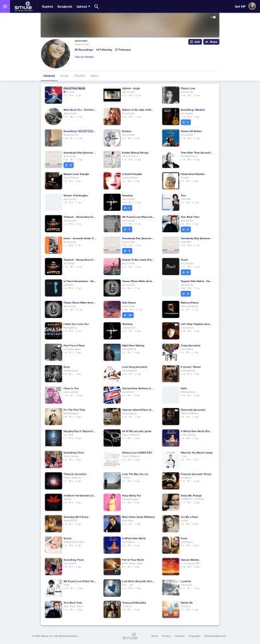Open the Privacy footer link
The height and width of the screenshot is (644, 260).
coord(166,636)
